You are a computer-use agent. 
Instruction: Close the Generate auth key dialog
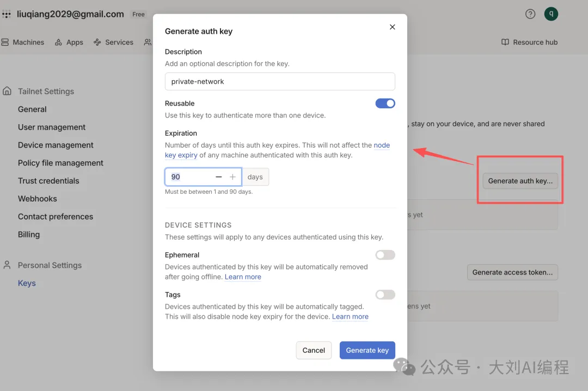pyautogui.click(x=392, y=27)
